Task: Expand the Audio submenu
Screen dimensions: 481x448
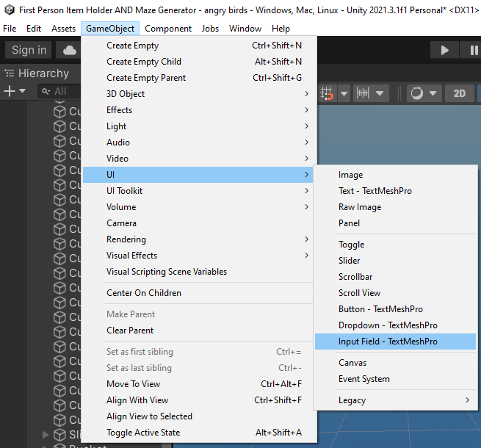Action: click(x=198, y=142)
